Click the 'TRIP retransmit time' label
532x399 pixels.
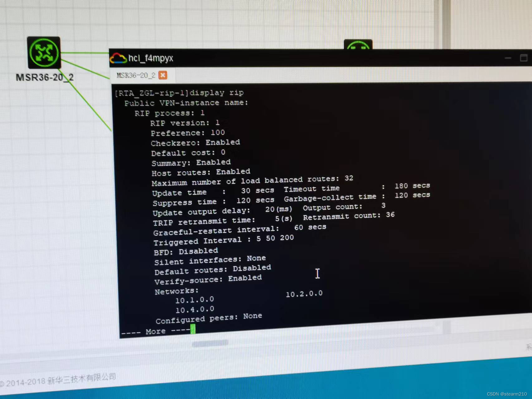[x=204, y=221]
